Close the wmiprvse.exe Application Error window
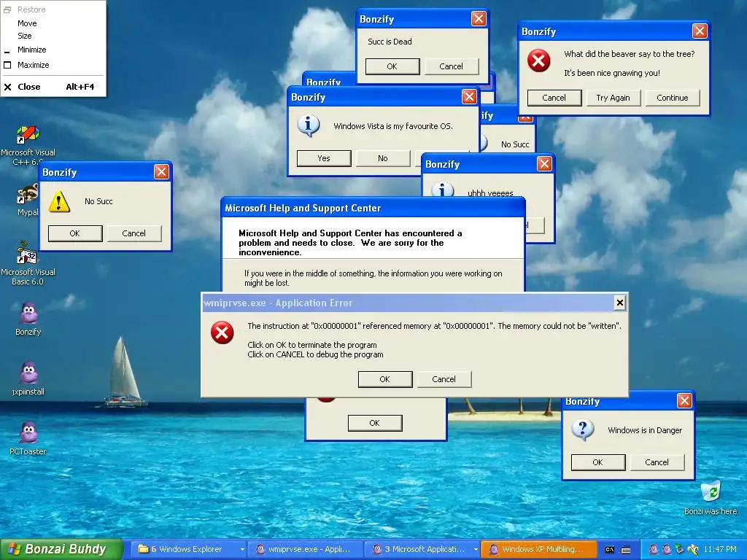 [619, 303]
